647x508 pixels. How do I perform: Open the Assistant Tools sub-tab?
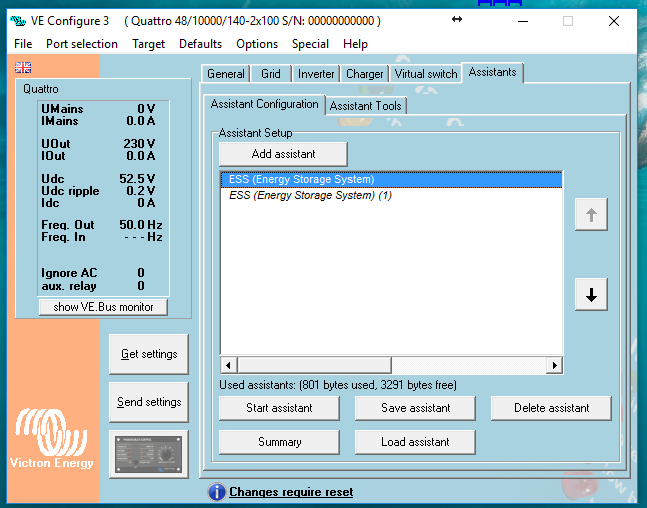click(x=366, y=106)
